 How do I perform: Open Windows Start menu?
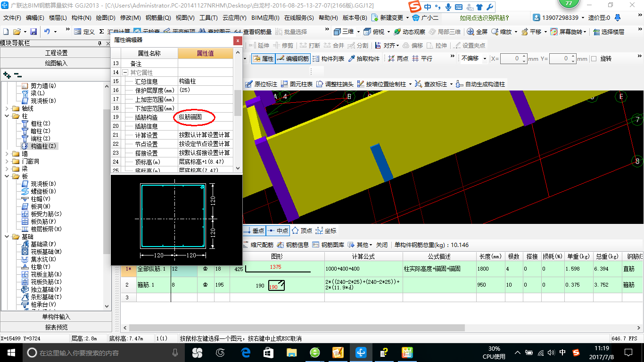pos(11,352)
